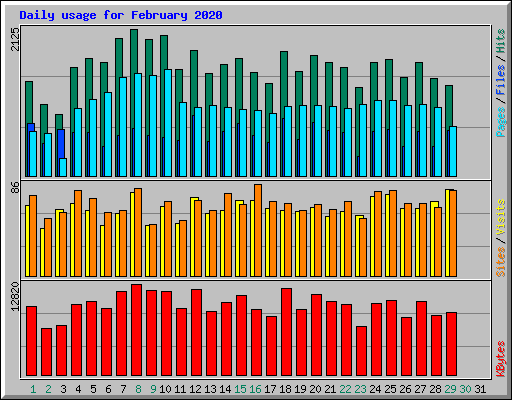
Task: Select the cyan files bar for day 10
Action: pos(168,123)
